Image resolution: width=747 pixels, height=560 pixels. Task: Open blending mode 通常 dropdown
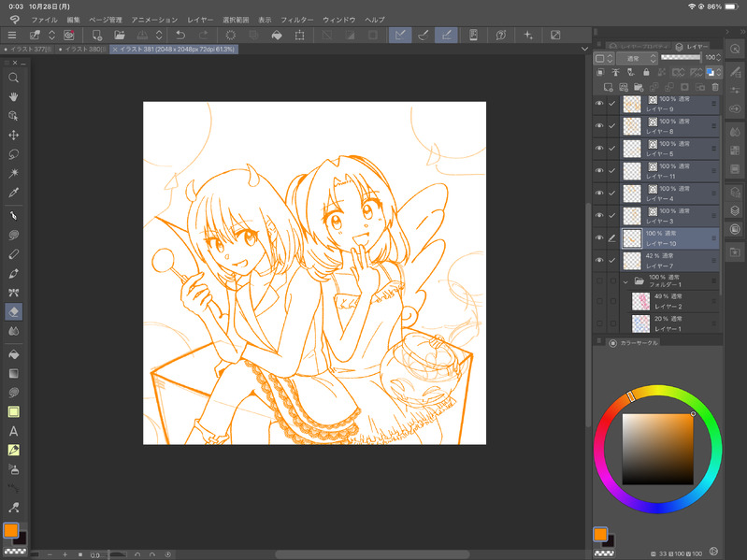pos(637,58)
